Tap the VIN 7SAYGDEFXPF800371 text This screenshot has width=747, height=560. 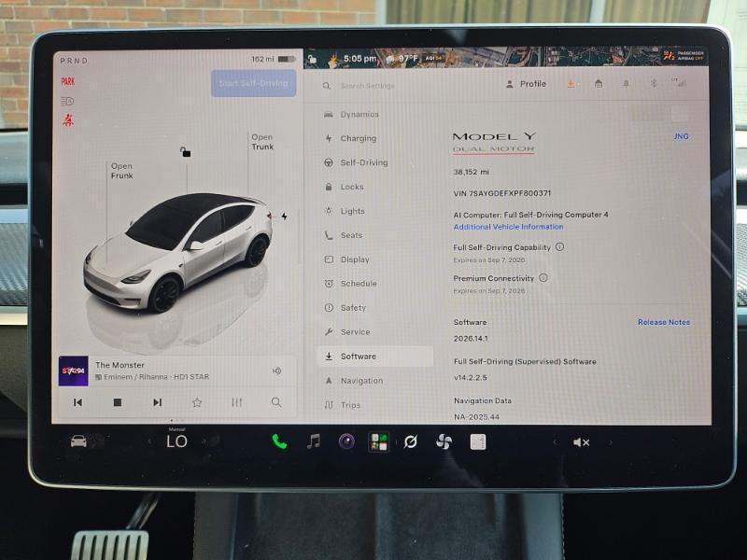[x=502, y=193]
